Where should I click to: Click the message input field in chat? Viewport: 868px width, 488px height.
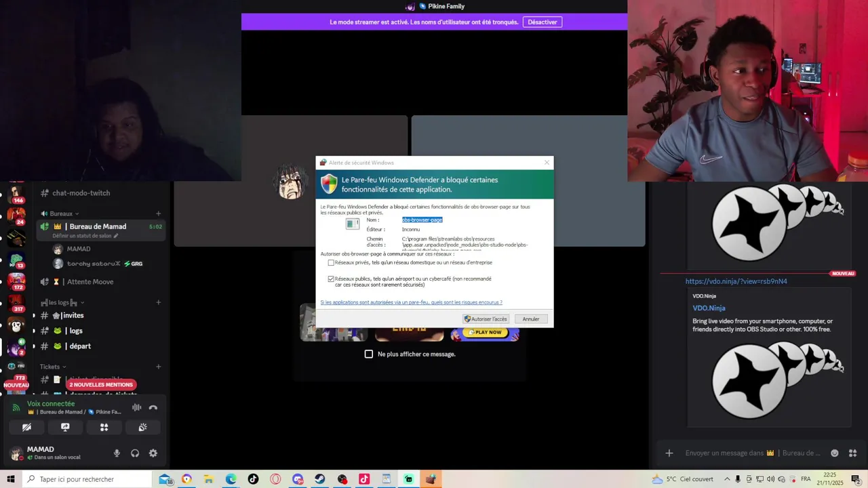click(x=753, y=453)
